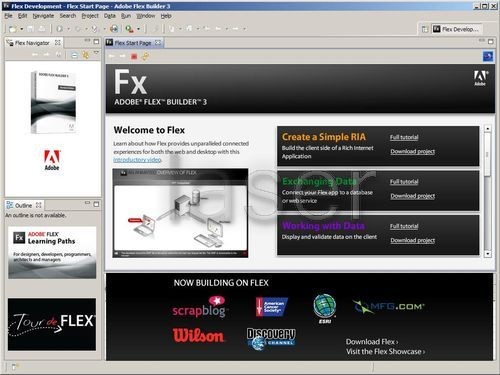Click the Open Perspective icon
500x375 pixels.
tap(425, 29)
